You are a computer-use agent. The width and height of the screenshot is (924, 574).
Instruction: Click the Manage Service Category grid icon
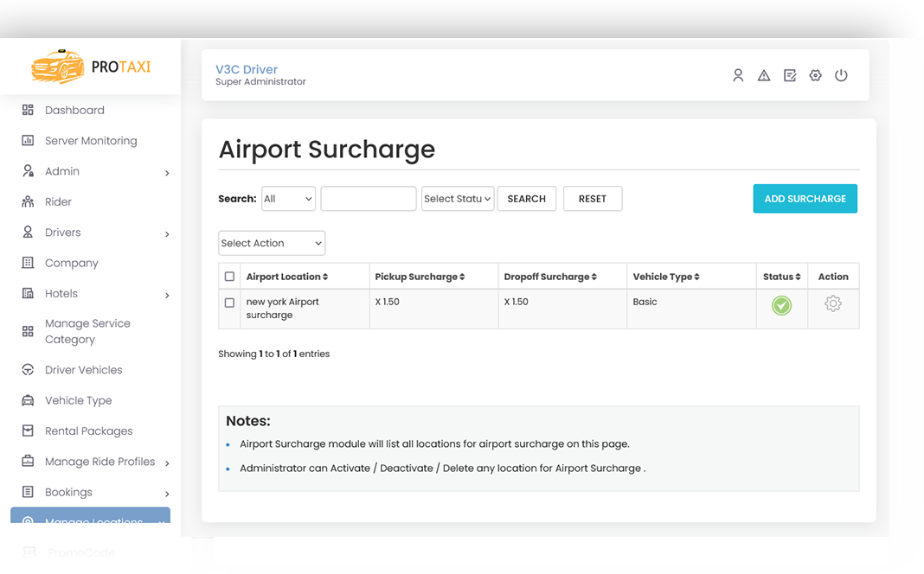tap(28, 331)
